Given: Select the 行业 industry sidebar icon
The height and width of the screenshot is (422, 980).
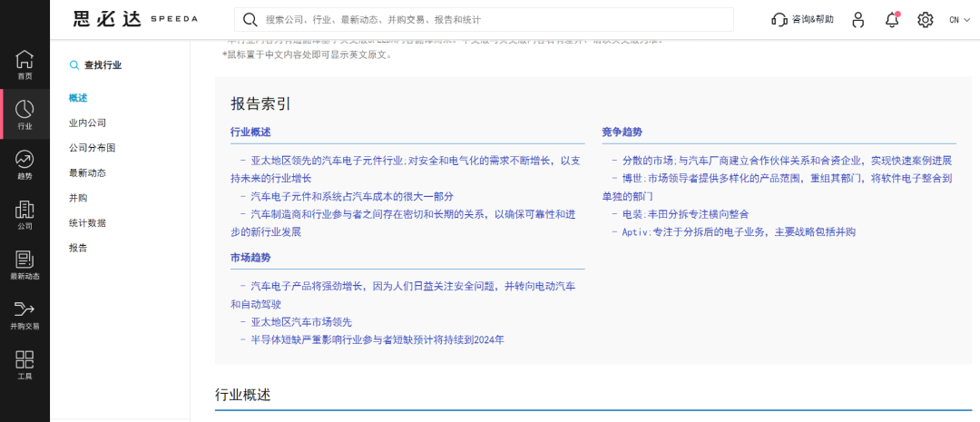Looking at the screenshot, I should tap(24, 114).
